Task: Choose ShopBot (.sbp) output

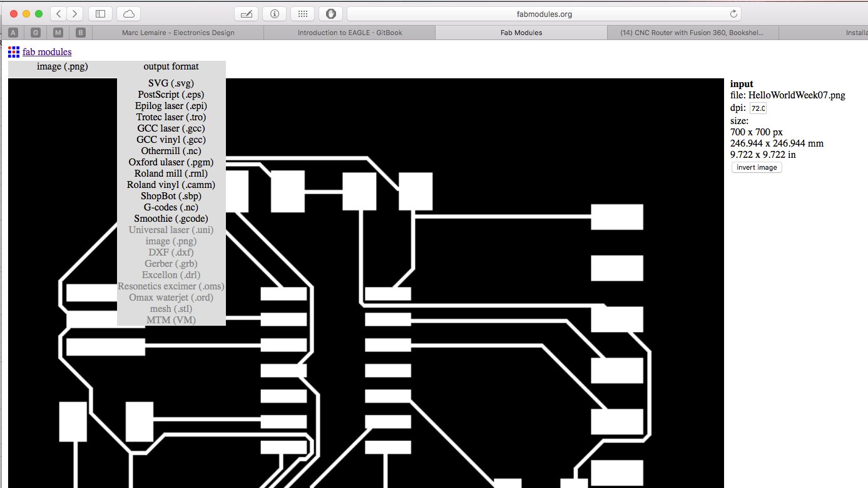Action: (171, 196)
